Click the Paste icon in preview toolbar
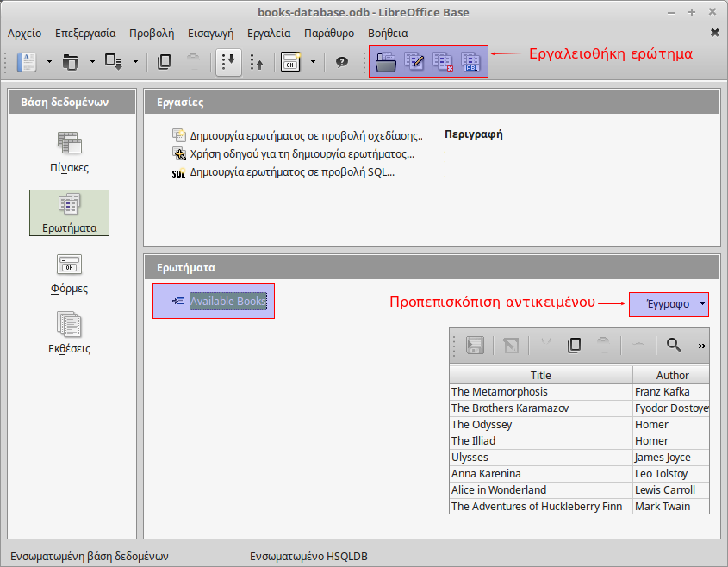This screenshot has height=567, width=728. click(x=603, y=345)
